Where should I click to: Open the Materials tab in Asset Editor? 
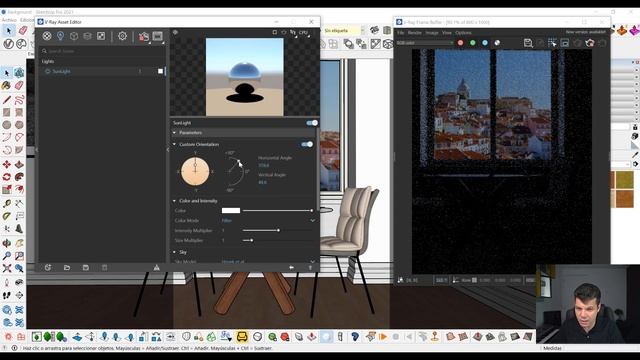47,36
